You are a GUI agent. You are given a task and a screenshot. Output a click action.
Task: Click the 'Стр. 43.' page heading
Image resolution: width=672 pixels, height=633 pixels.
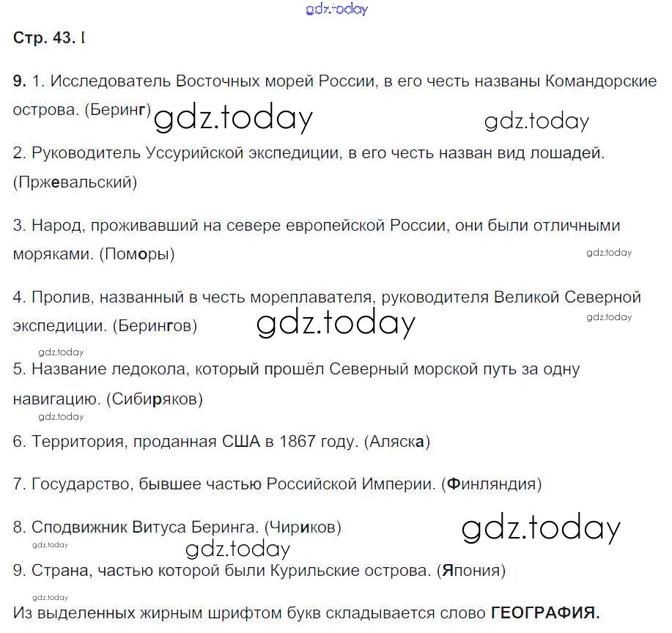click(44, 39)
